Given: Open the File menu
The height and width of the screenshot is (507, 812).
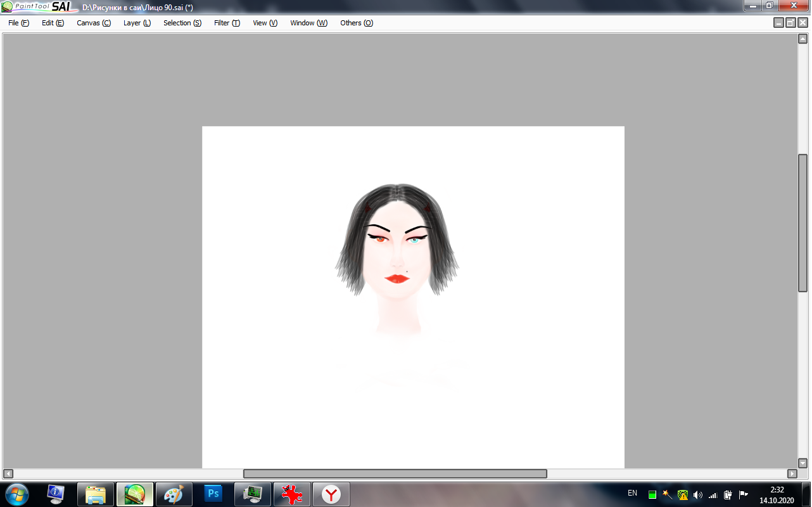Looking at the screenshot, I should click(x=18, y=23).
